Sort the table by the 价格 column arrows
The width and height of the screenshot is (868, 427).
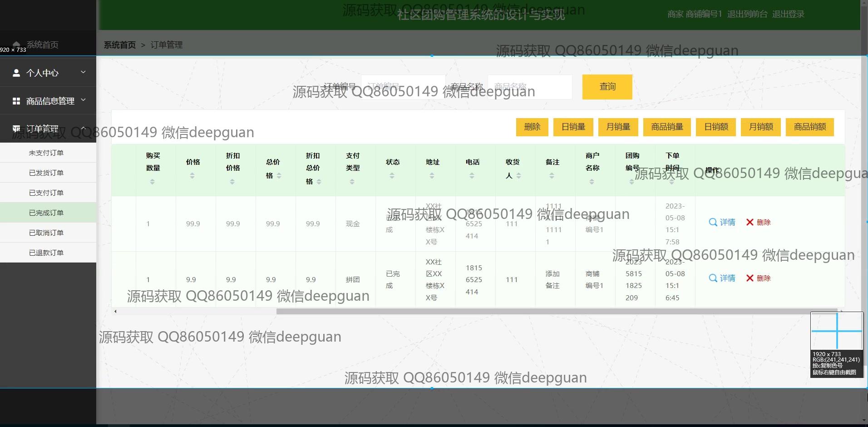click(x=192, y=175)
